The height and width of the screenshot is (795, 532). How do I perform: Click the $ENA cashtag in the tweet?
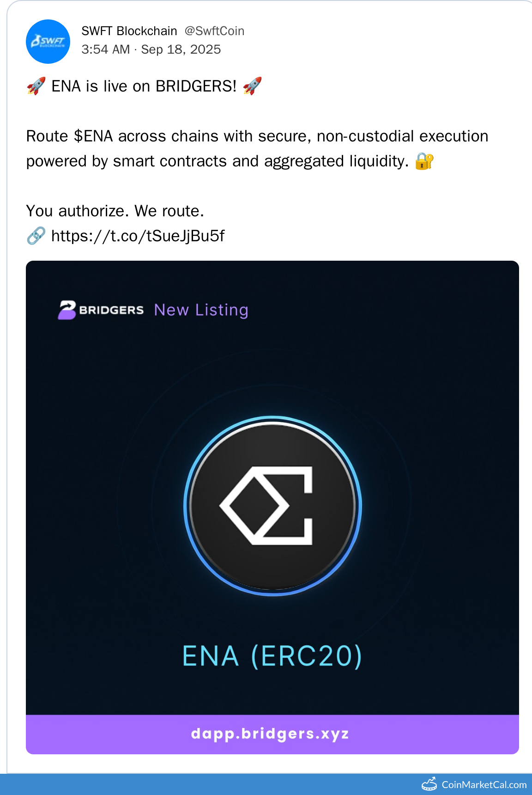pos(93,136)
